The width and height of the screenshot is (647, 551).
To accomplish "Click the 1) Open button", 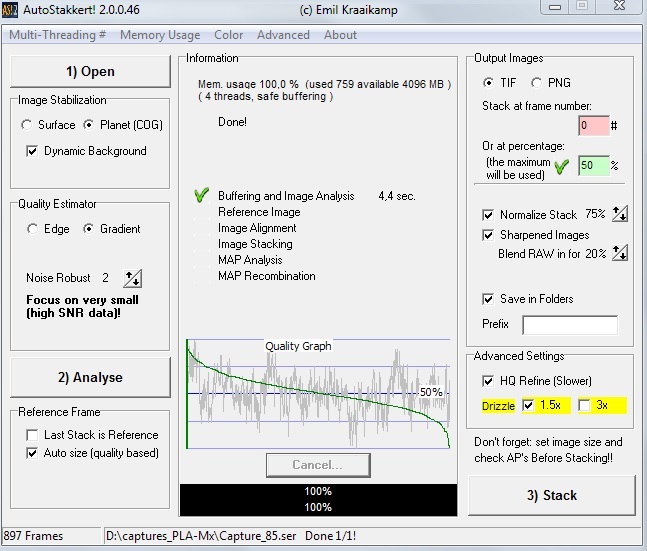I will (x=90, y=71).
